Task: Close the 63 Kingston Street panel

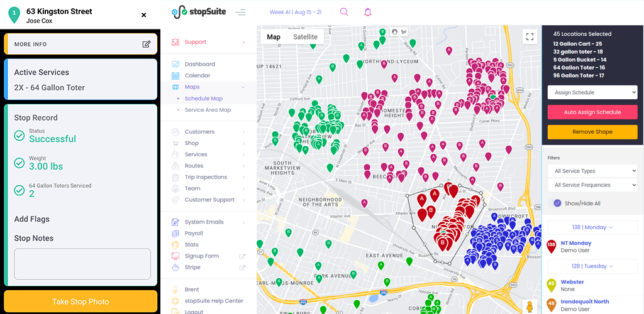Action: pyautogui.click(x=144, y=15)
